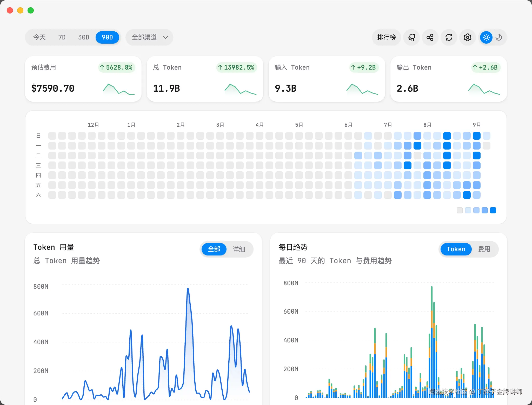Click the 输出 Token sparkline chart
The image size is (532, 405).
[484, 89]
